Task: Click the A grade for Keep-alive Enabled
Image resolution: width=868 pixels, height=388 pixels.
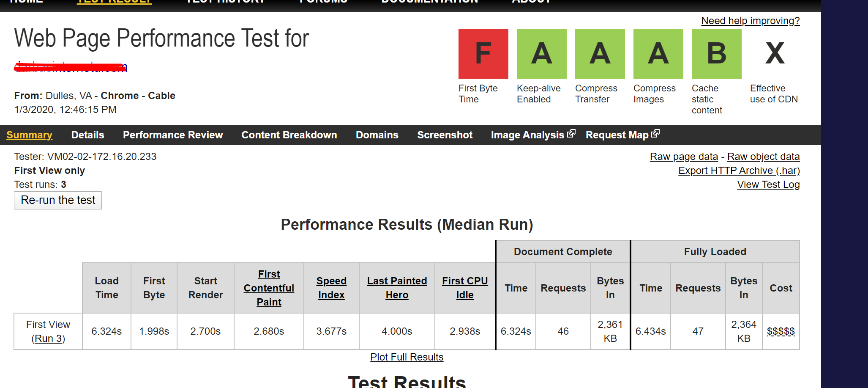Action: pyautogui.click(x=541, y=54)
